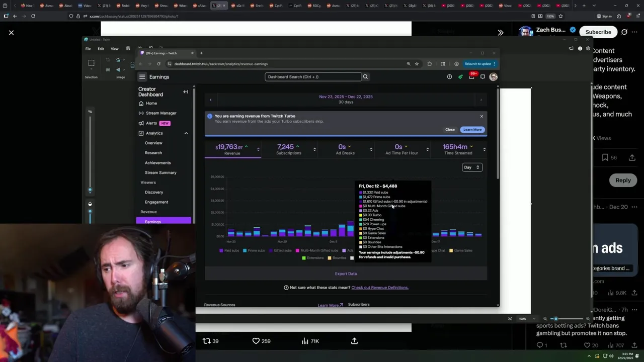Open the Paint File menu
Image resolution: width=644 pixels, height=362 pixels.
[88, 49]
